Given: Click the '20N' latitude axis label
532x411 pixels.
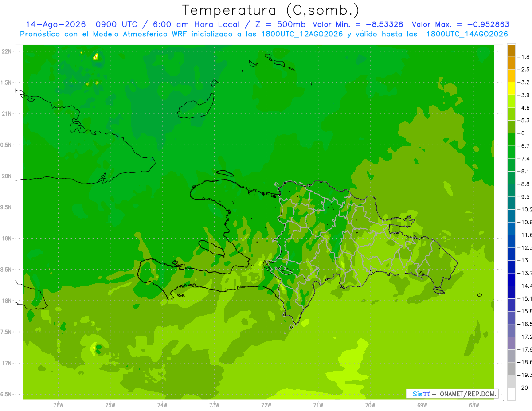Looking at the screenshot, I should 7,176.
